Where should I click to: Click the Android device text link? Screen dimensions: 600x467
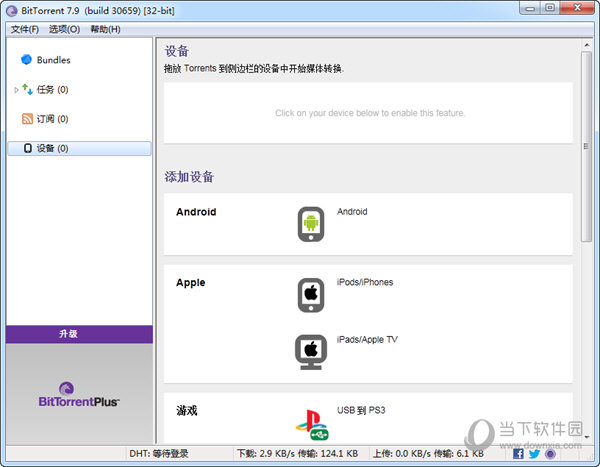point(352,212)
